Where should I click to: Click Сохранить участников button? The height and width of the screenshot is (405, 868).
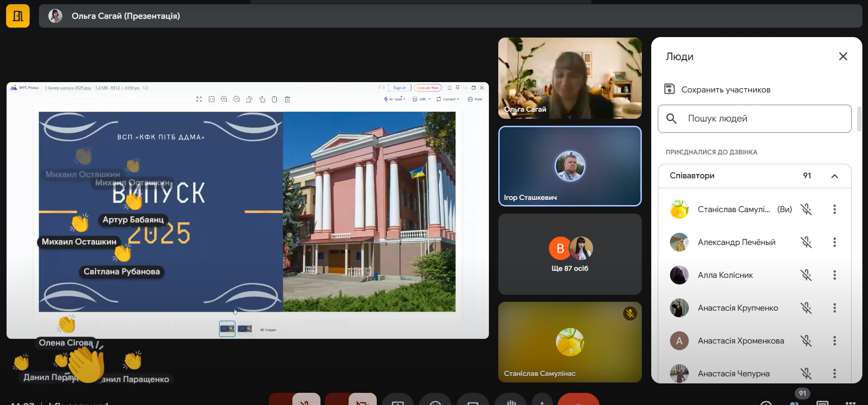[x=718, y=89]
